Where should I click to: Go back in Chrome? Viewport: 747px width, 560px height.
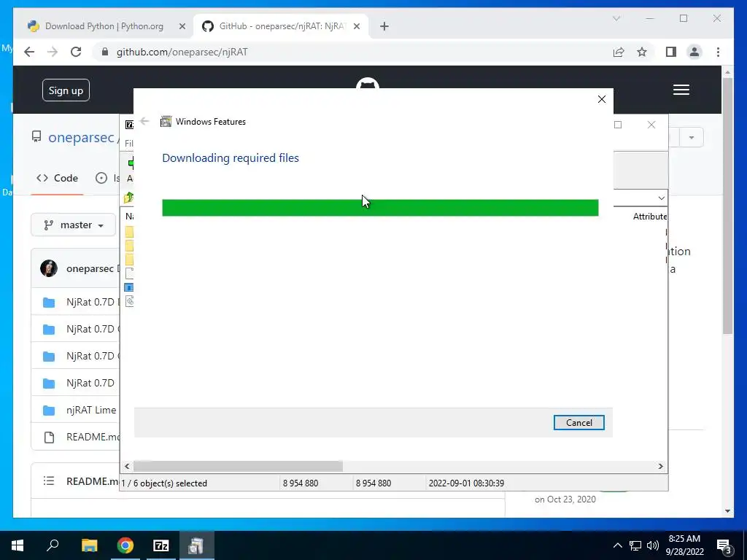[29, 52]
